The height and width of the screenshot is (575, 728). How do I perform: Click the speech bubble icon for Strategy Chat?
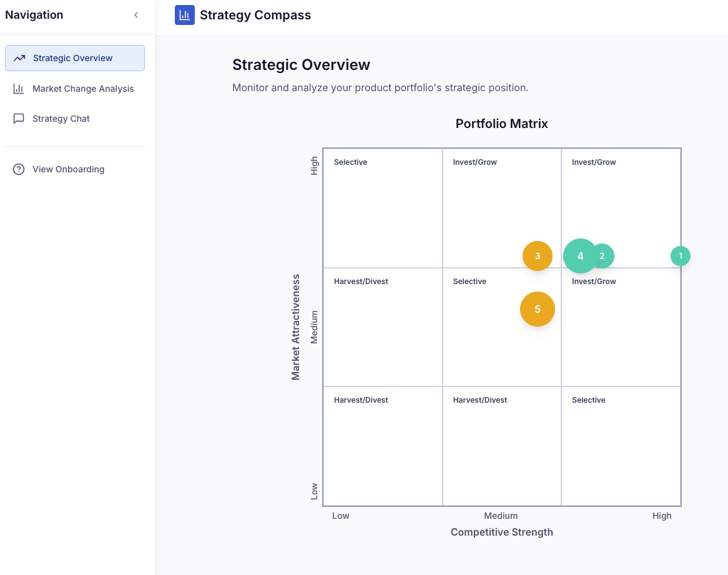pyautogui.click(x=19, y=119)
